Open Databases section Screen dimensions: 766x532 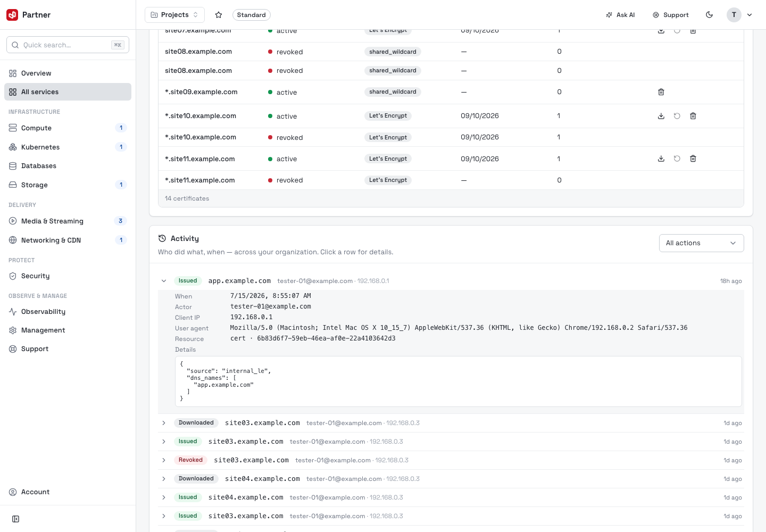click(x=68, y=166)
